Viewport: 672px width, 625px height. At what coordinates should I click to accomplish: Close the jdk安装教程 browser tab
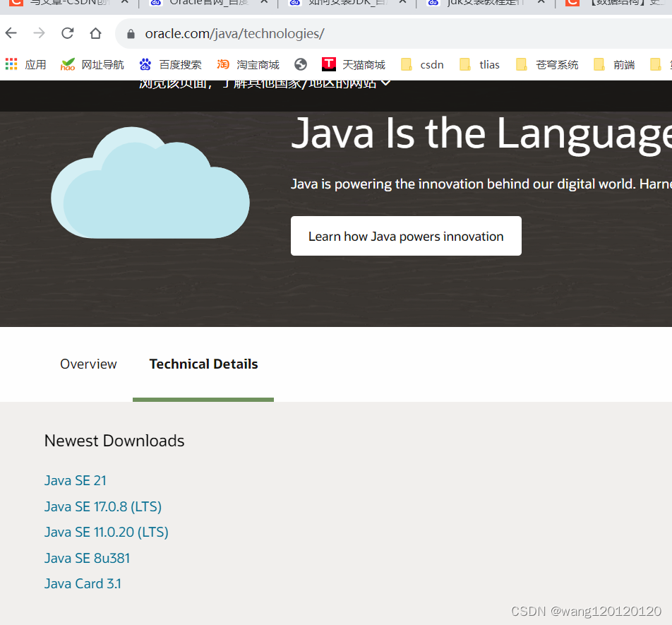(x=541, y=3)
